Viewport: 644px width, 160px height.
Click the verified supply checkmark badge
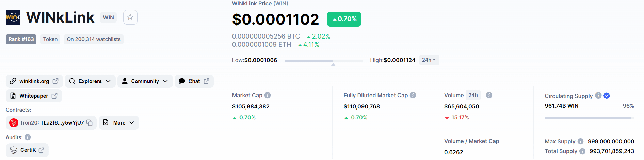coord(607,96)
